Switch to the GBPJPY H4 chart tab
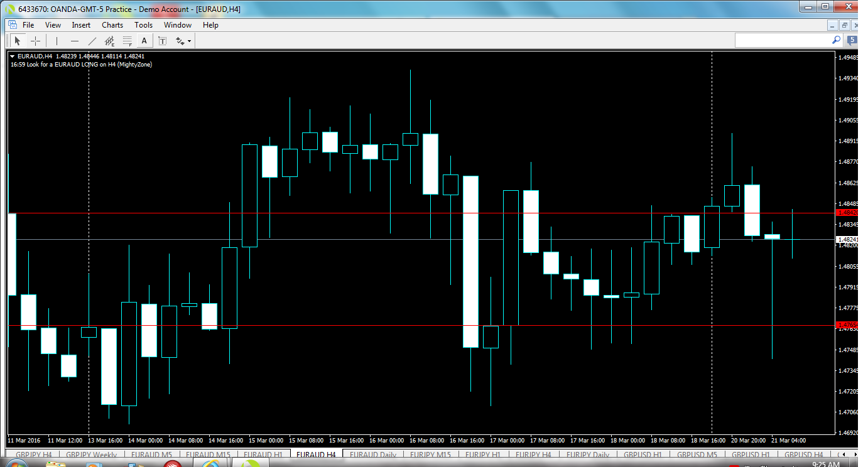Screen dimensions: 868x467 [x=34, y=454]
